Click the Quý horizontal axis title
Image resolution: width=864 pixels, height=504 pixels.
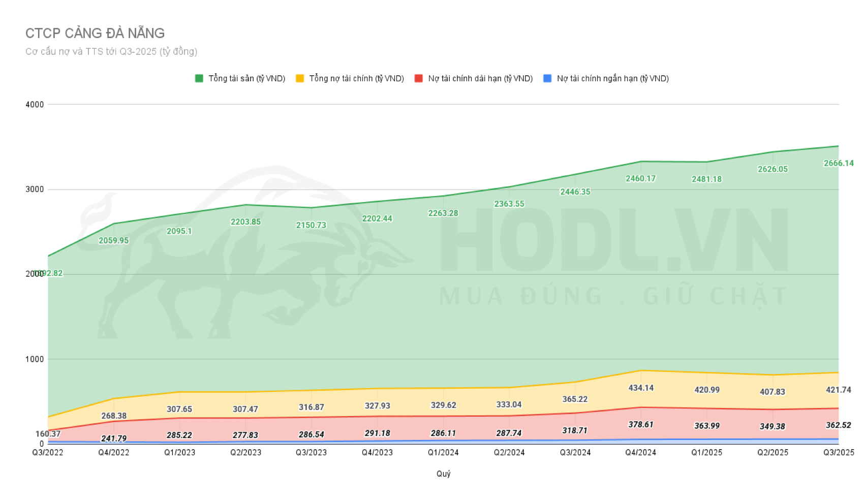pyautogui.click(x=443, y=474)
